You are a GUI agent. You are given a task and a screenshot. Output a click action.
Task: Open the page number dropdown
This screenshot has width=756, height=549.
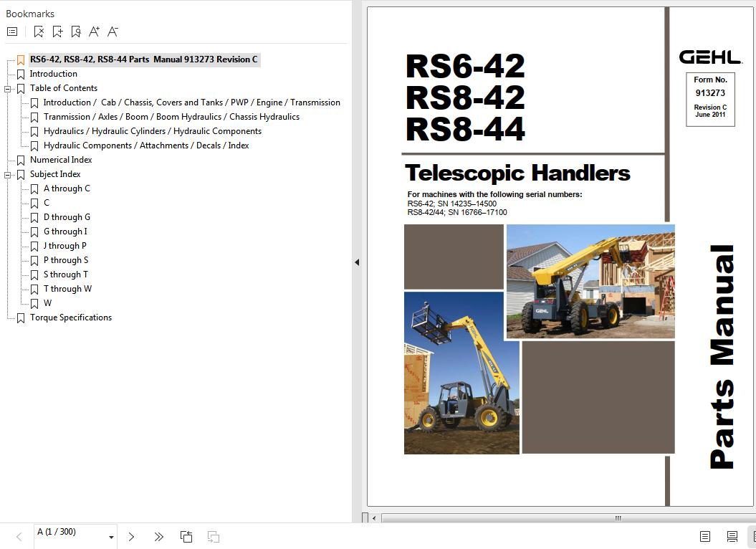111,537
